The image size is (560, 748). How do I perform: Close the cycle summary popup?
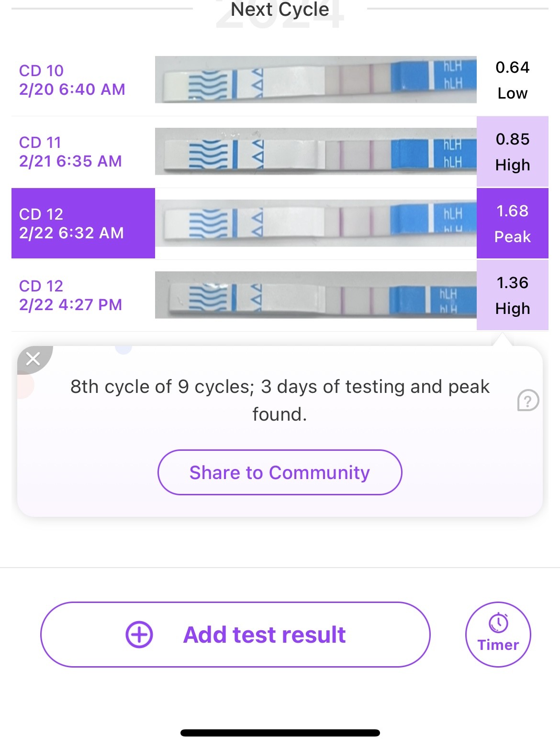(x=33, y=358)
